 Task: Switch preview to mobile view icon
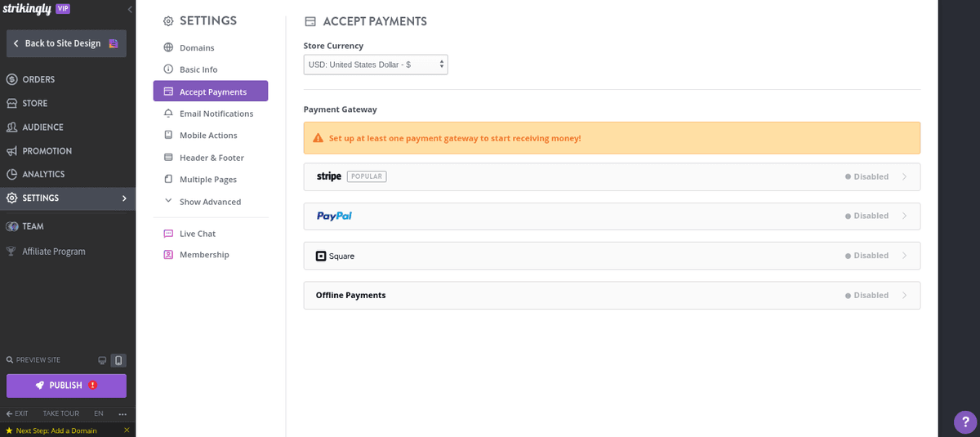tap(118, 360)
